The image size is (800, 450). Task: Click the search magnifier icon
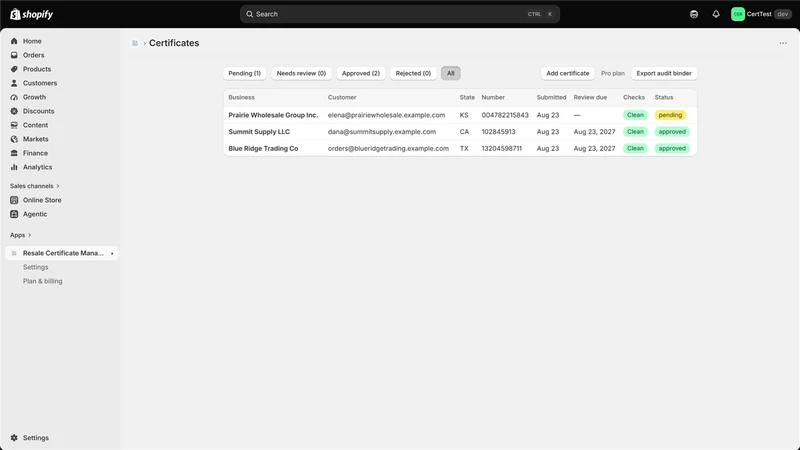pos(249,14)
